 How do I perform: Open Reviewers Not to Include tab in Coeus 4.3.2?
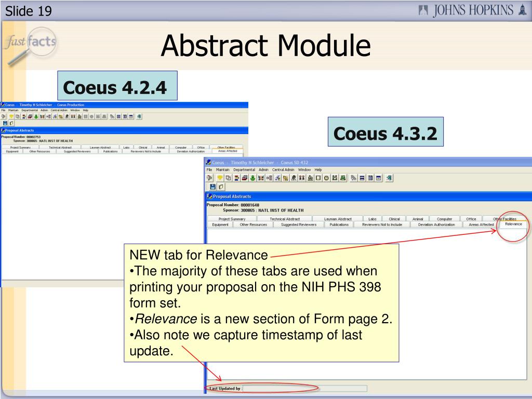tap(382, 224)
